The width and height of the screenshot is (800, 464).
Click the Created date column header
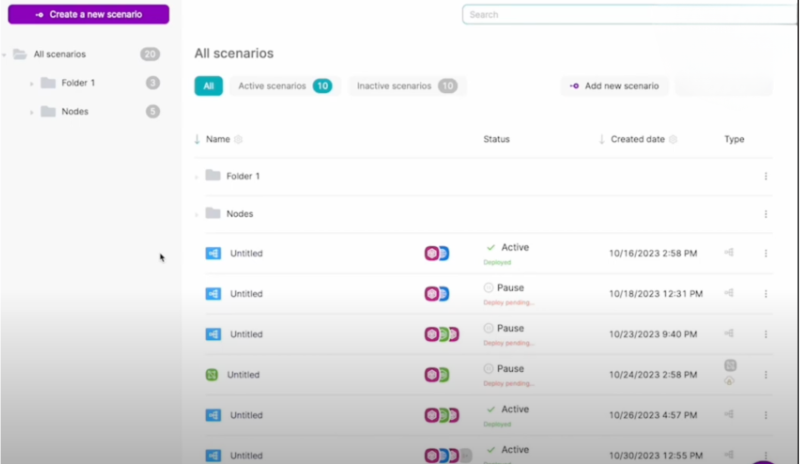(x=638, y=139)
